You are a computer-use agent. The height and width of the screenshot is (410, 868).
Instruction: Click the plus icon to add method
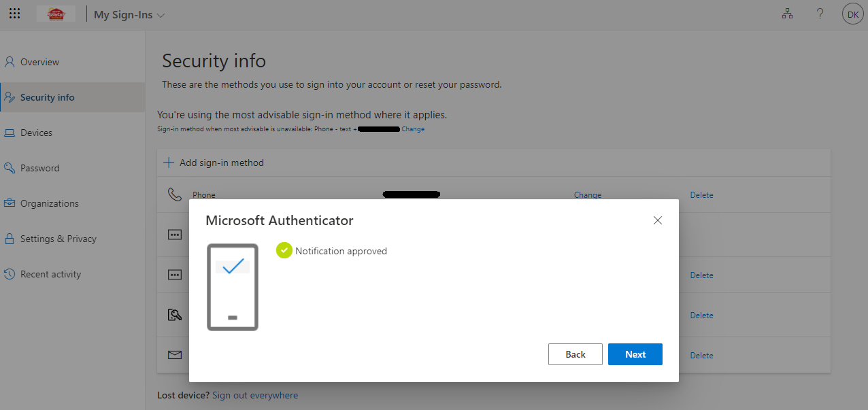pos(169,163)
